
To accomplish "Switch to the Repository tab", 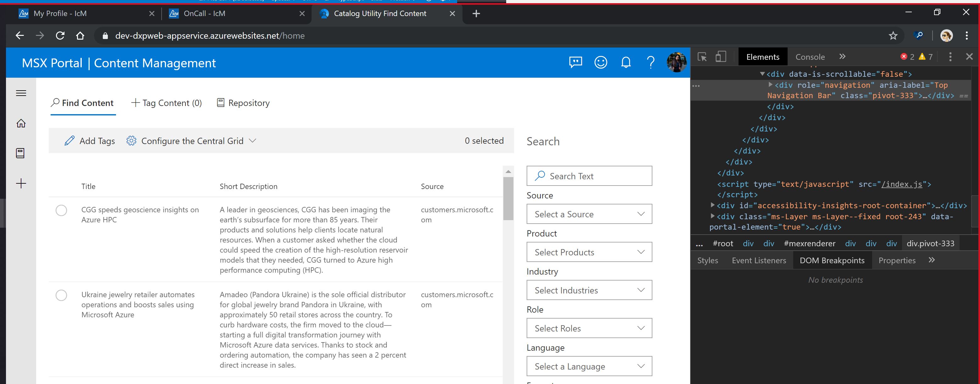I will [243, 103].
